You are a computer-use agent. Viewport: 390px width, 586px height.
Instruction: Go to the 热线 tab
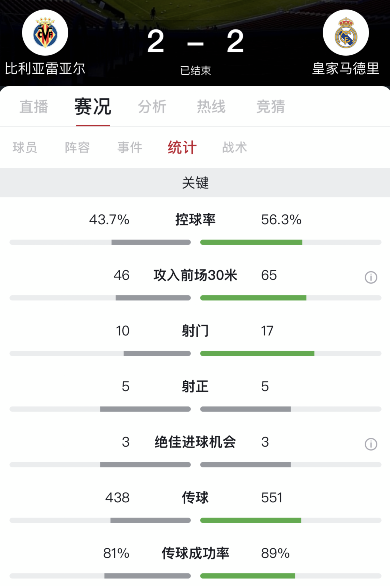tap(211, 107)
